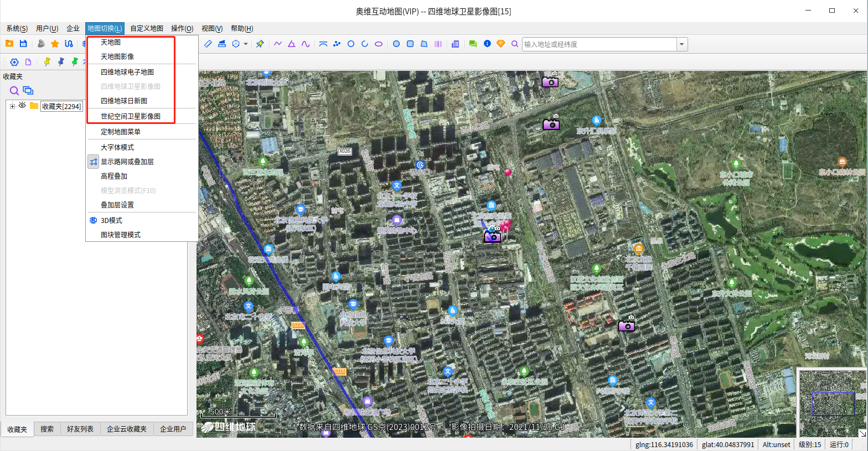Screen dimensions: 868x451
Task: Select the pushpin add-marker tool
Action: point(260,44)
